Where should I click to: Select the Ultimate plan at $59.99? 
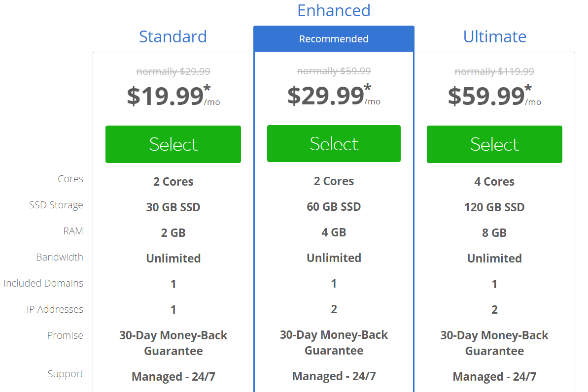494,144
